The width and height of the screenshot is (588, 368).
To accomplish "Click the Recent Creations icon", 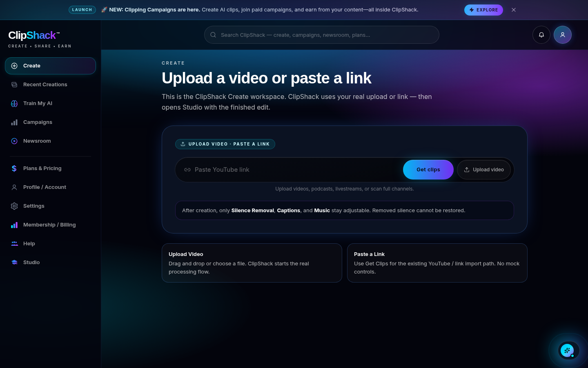I will coord(14,85).
